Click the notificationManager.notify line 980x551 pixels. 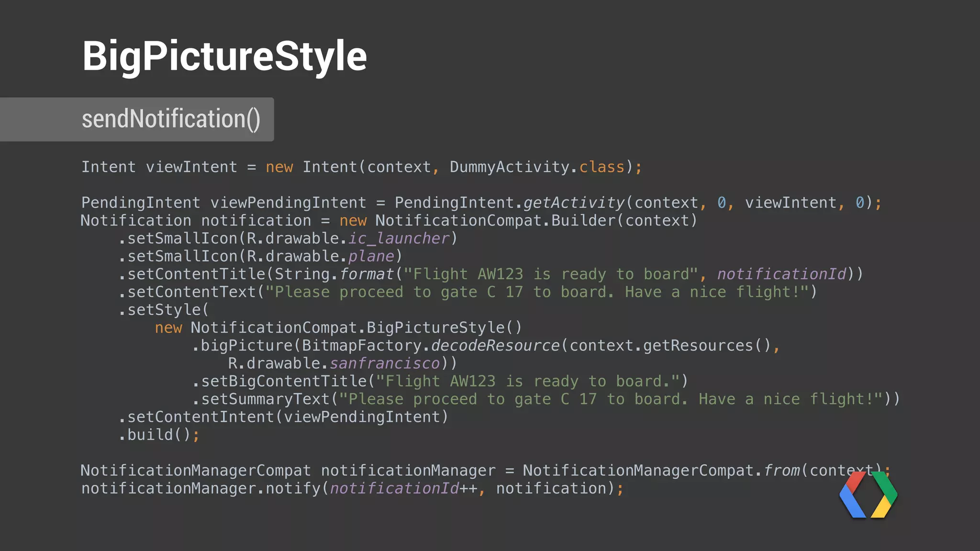(x=353, y=488)
